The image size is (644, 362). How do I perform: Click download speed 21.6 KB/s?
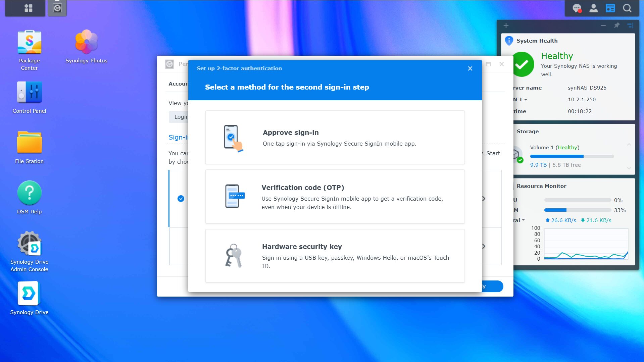596,220
